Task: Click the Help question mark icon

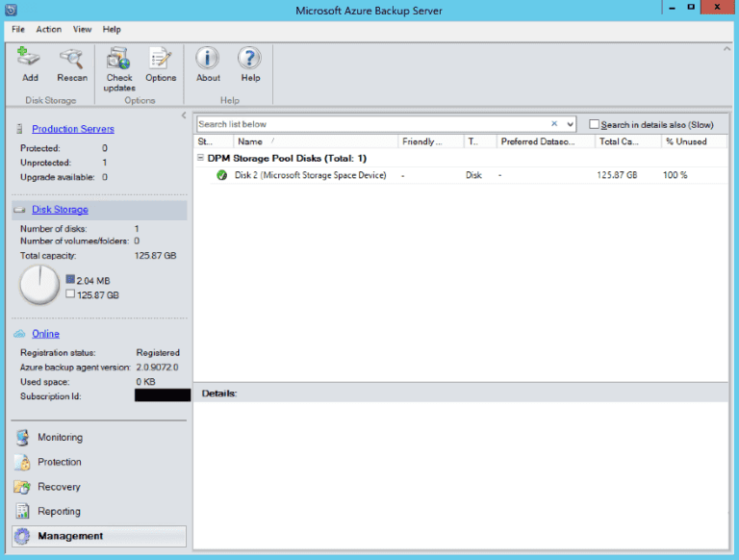Action: (x=250, y=58)
